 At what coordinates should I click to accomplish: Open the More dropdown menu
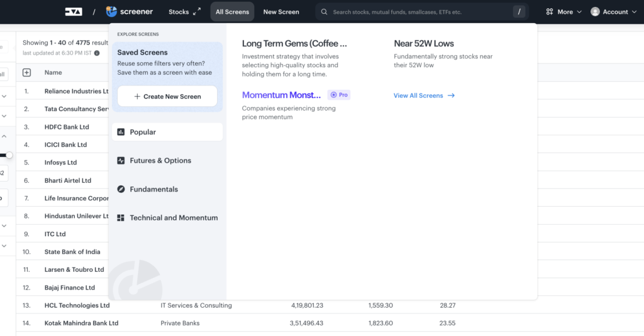click(x=563, y=12)
